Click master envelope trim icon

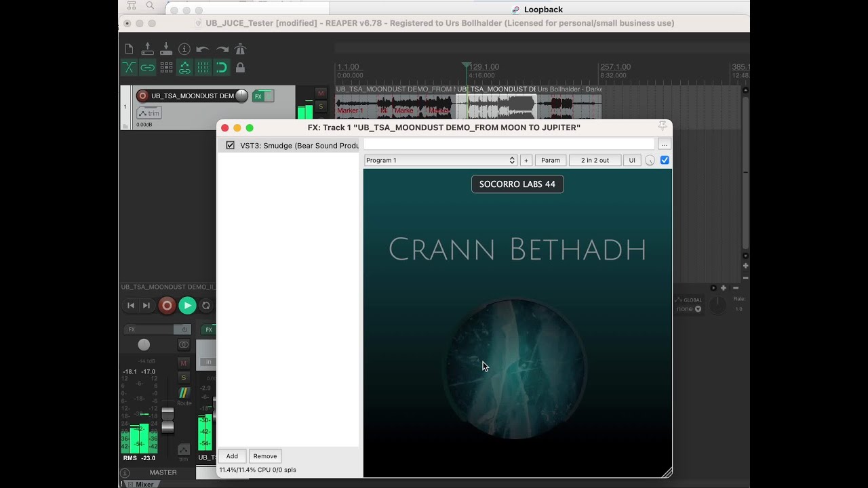(x=184, y=450)
